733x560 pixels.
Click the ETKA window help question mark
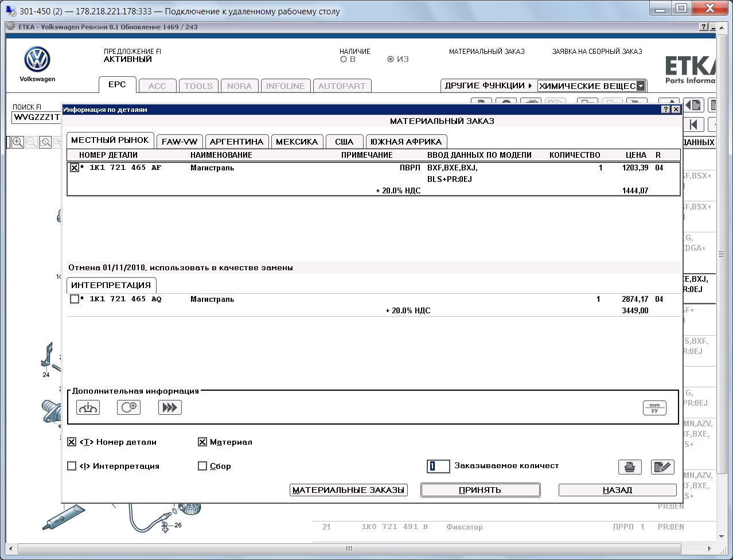click(704, 27)
